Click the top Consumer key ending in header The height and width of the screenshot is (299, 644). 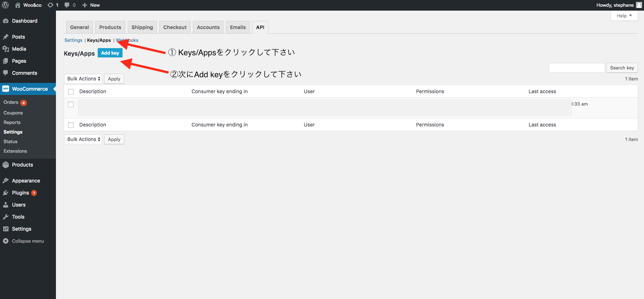[220, 91]
